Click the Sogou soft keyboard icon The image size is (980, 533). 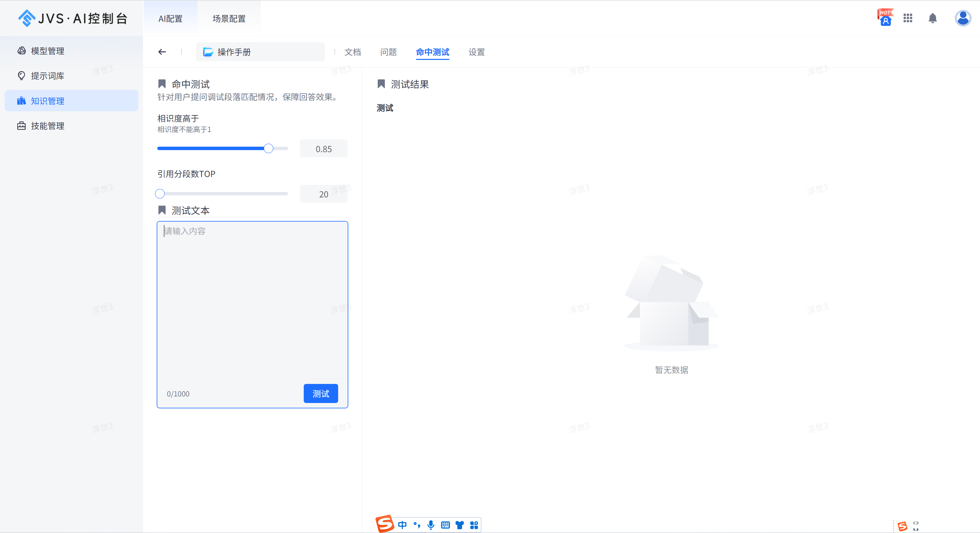445,525
